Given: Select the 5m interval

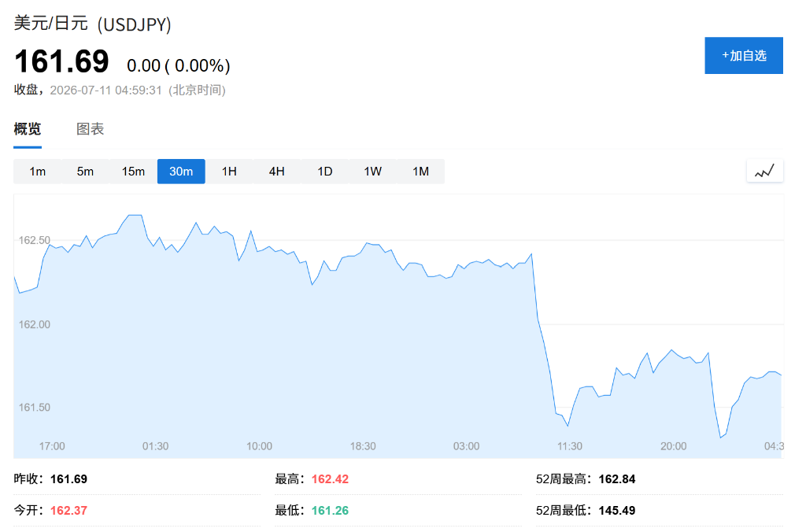Looking at the screenshot, I should click(x=85, y=171).
